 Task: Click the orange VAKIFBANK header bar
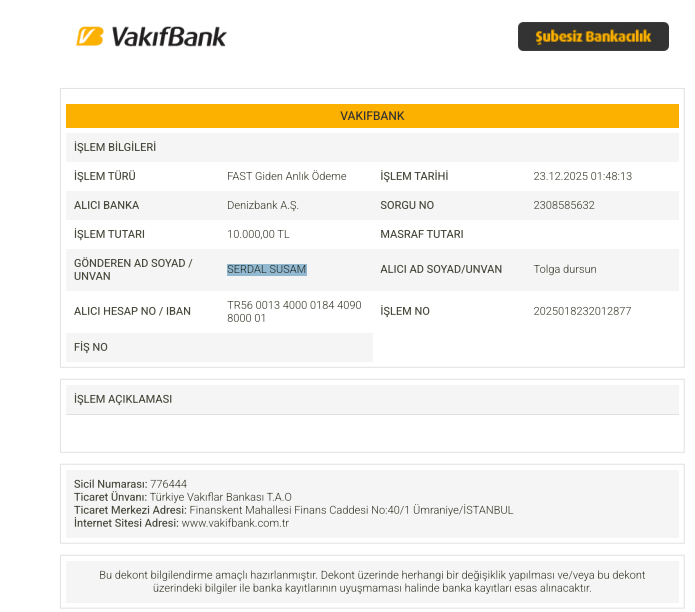372,116
